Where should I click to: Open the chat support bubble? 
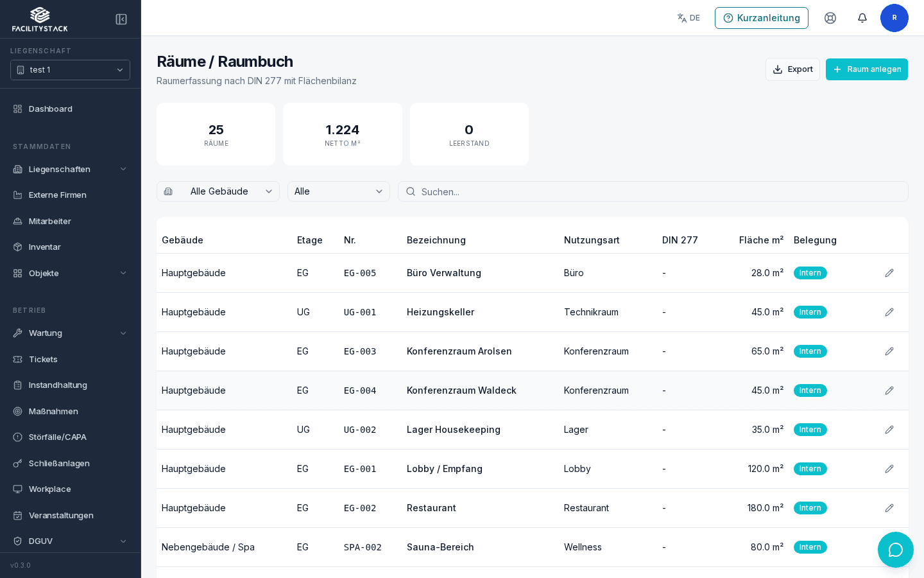pos(896,550)
